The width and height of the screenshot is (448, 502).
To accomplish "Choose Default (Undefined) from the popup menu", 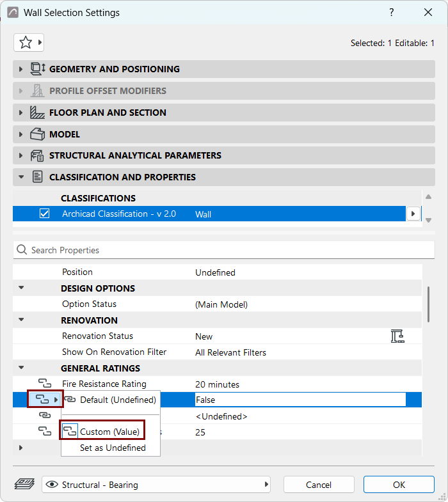I will pos(111,400).
